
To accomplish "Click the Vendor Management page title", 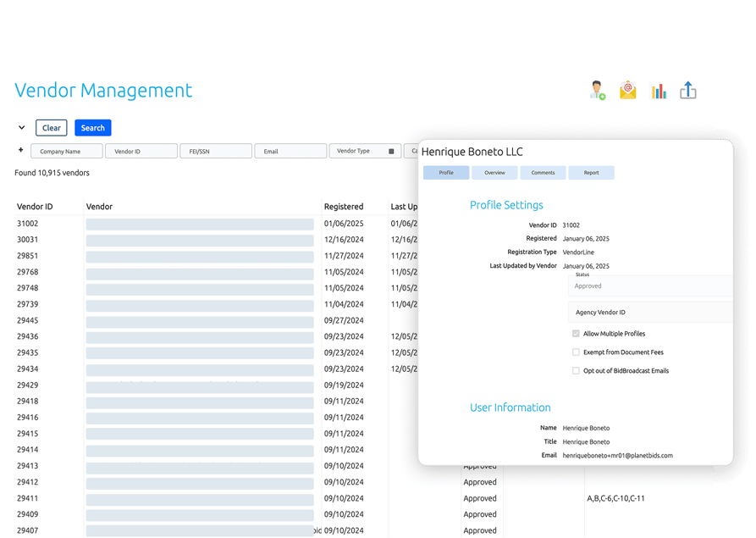I will 103,90.
